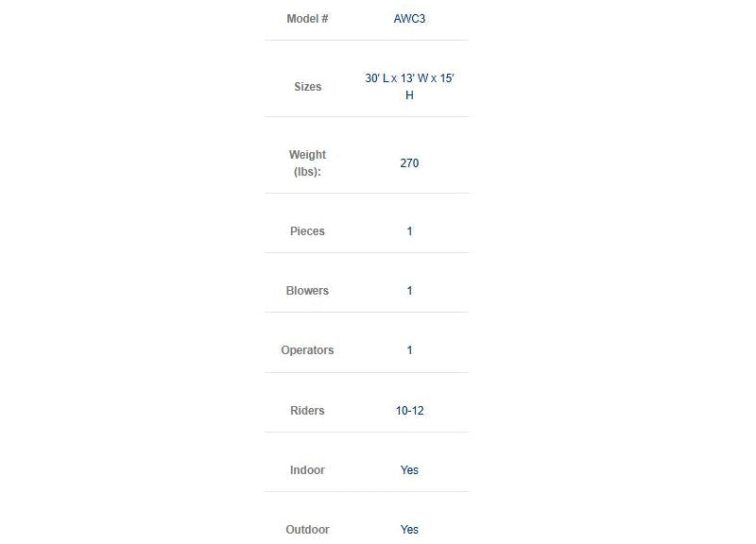Click the "Model #" row label
This screenshot has width=756, height=544.
(307, 19)
